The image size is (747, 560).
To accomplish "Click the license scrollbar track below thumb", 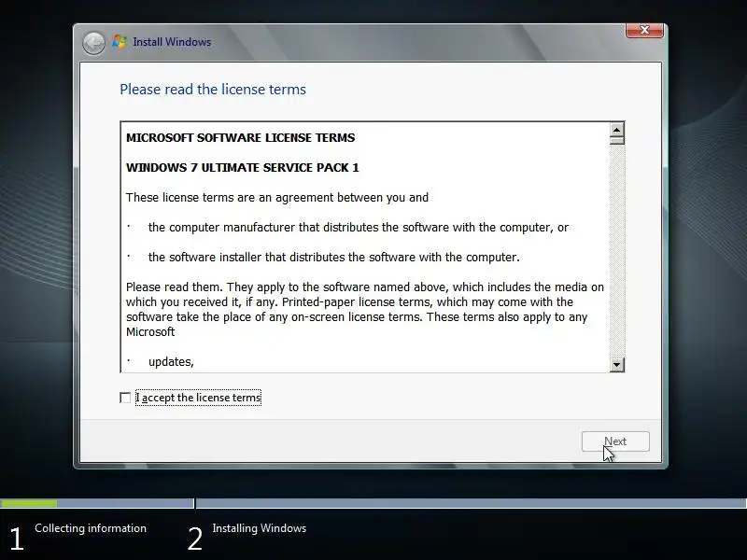I will coord(617,251).
